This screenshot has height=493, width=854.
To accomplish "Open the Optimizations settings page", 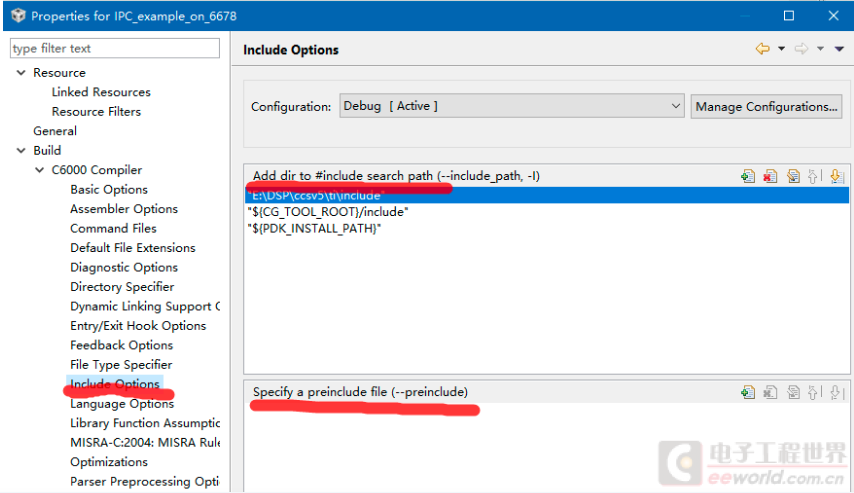I will pos(109,462).
